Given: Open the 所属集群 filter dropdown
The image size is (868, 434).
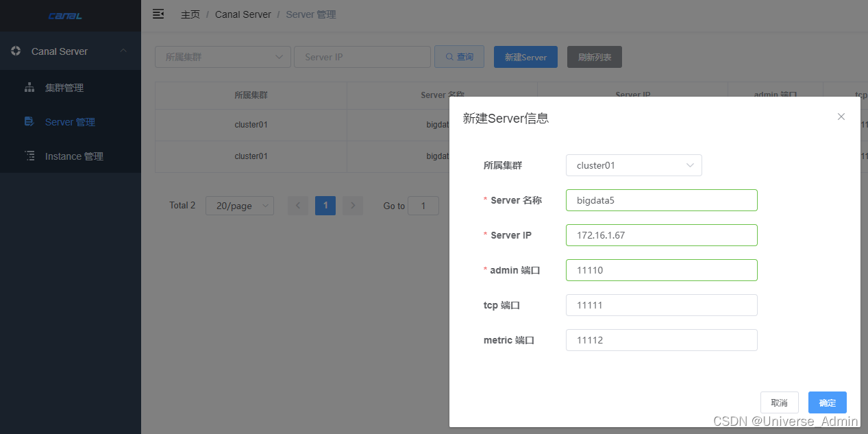Looking at the screenshot, I should [x=223, y=57].
